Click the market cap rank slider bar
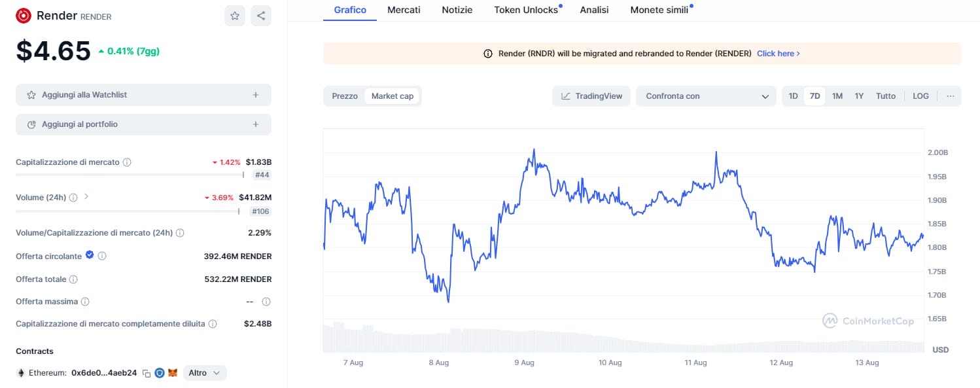This screenshot has height=388, width=980. 130,175
